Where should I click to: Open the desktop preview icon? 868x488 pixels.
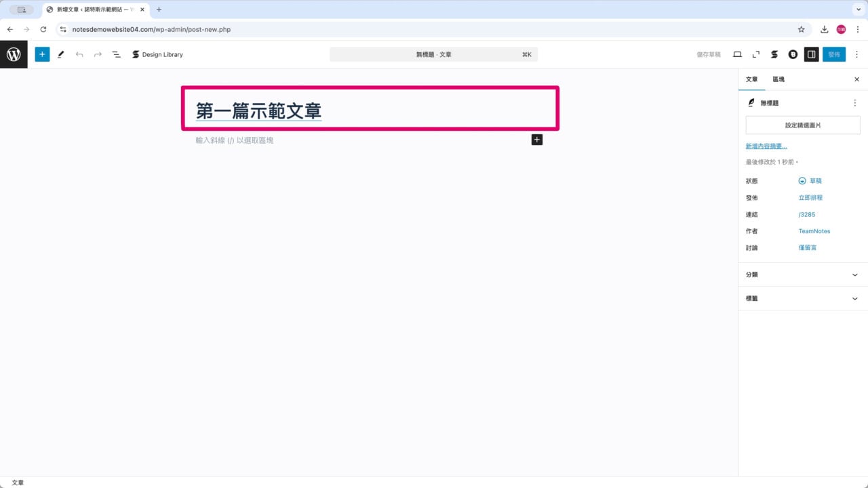[x=737, y=54]
